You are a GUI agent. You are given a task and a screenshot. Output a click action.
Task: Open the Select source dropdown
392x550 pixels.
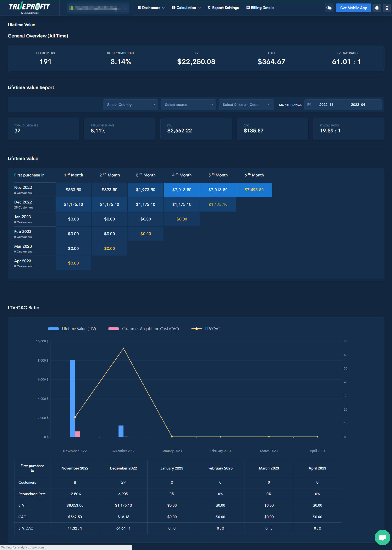188,105
